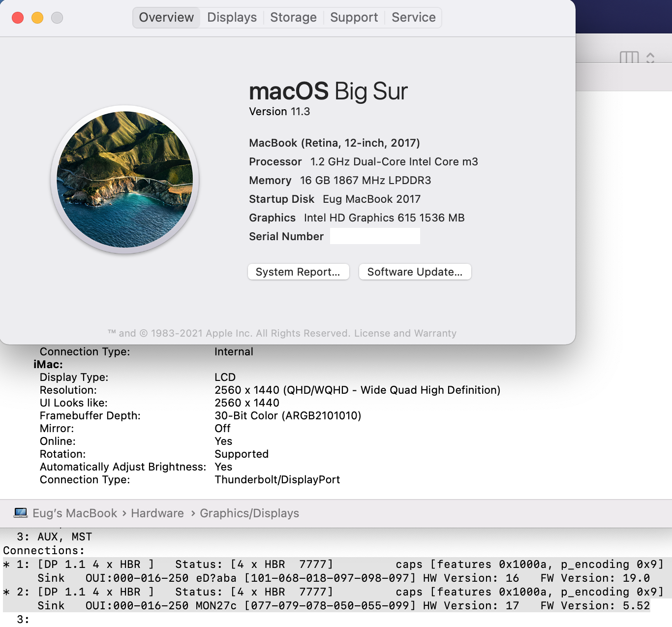This screenshot has height=627, width=672.
Task: Click the 30-Bit Color (ARGB2101010) value
Action: [x=288, y=415]
